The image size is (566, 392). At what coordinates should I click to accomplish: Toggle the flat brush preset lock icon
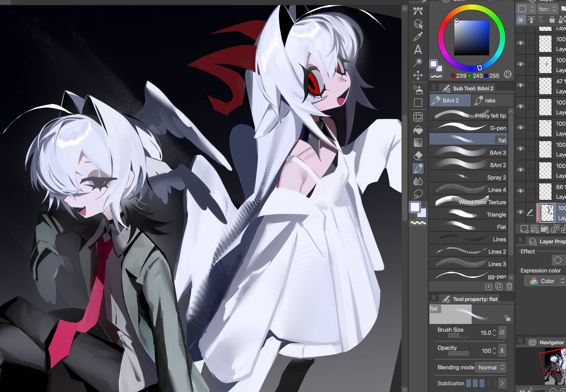[x=507, y=318]
